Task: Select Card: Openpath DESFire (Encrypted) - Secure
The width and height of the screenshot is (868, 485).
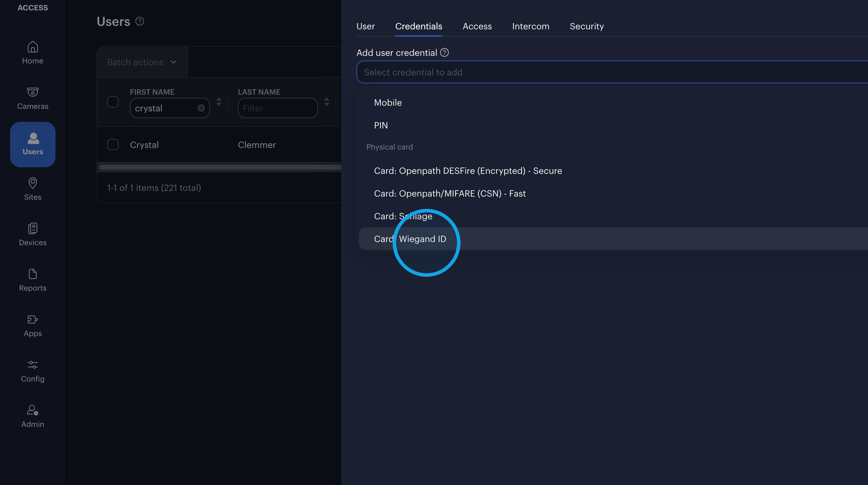Action: click(613, 171)
